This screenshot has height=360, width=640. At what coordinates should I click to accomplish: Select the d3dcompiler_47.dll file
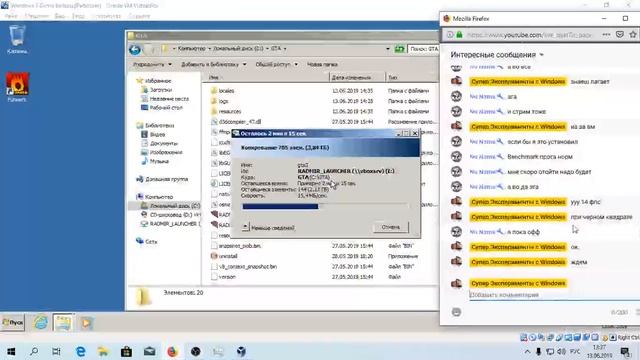click(236, 122)
